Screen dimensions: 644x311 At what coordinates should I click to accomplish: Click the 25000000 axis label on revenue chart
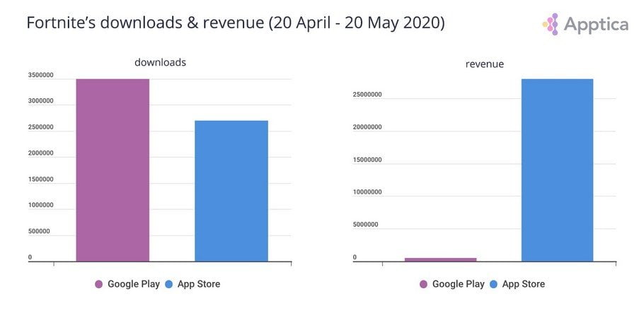click(367, 95)
